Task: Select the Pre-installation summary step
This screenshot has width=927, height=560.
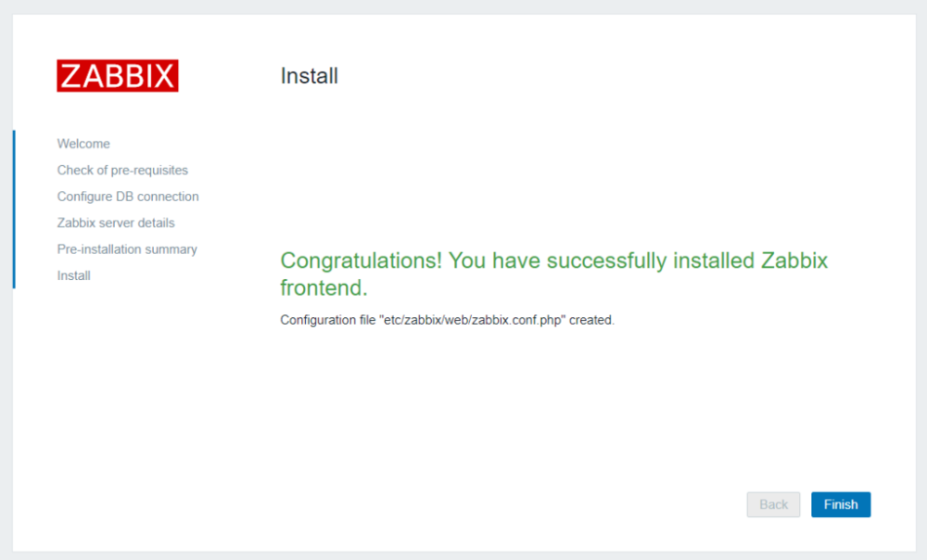Action: [127, 249]
